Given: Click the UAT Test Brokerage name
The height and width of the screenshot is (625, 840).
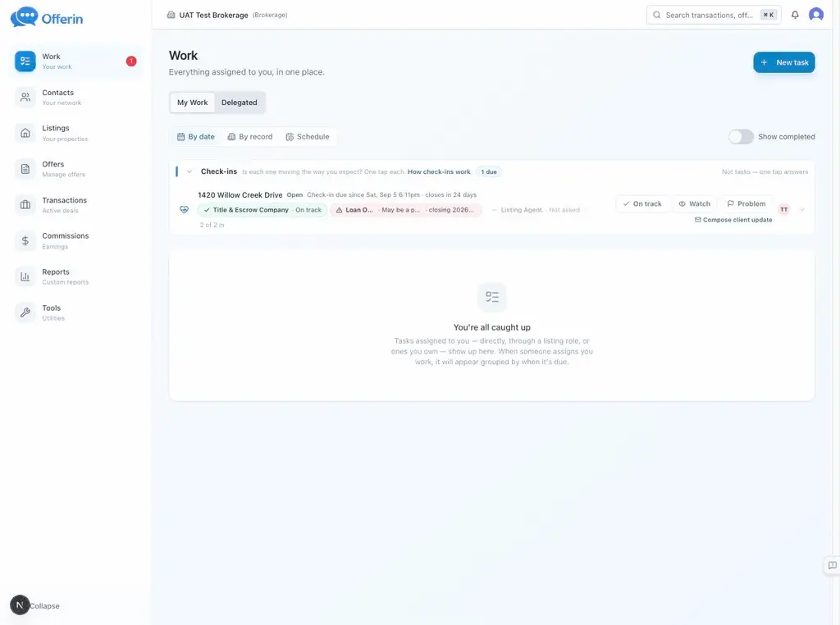Looking at the screenshot, I should (213, 15).
